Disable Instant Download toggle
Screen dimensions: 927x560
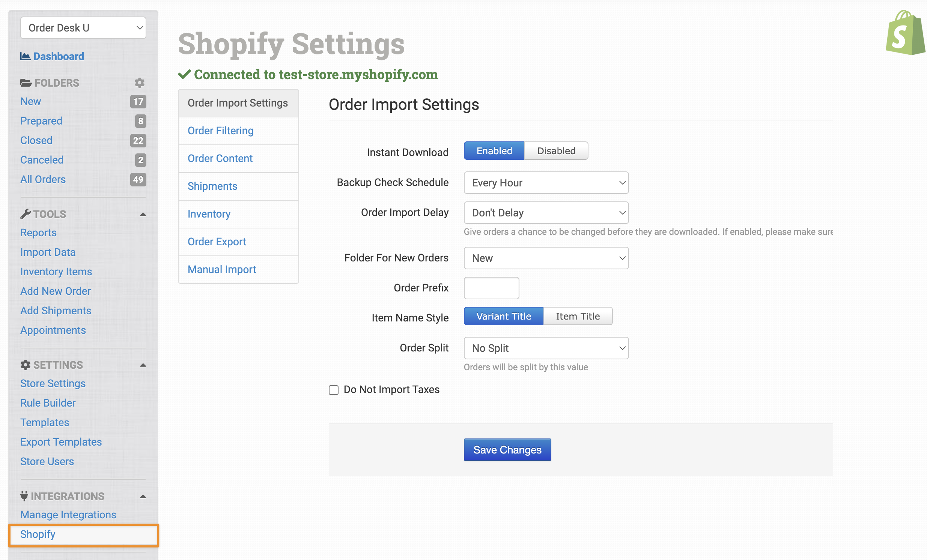[x=556, y=151]
